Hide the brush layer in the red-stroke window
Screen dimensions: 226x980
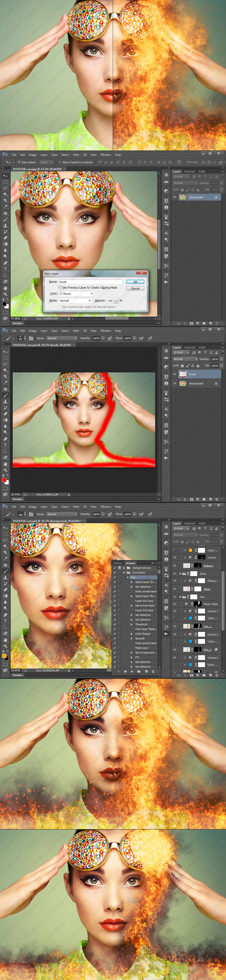pos(175,374)
